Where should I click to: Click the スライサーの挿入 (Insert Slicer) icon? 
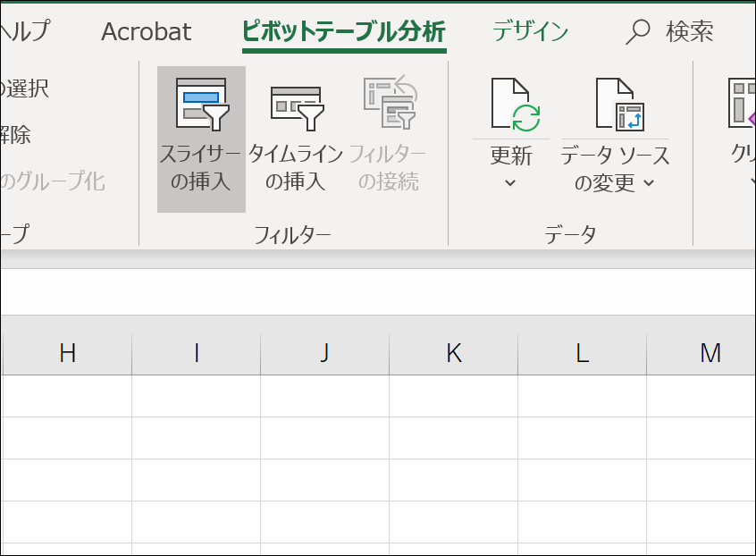202,105
